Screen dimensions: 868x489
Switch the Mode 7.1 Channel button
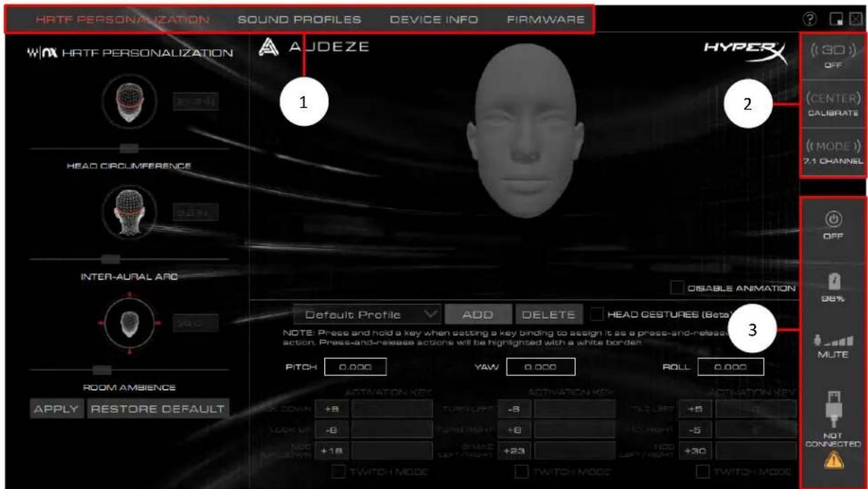[832, 152]
